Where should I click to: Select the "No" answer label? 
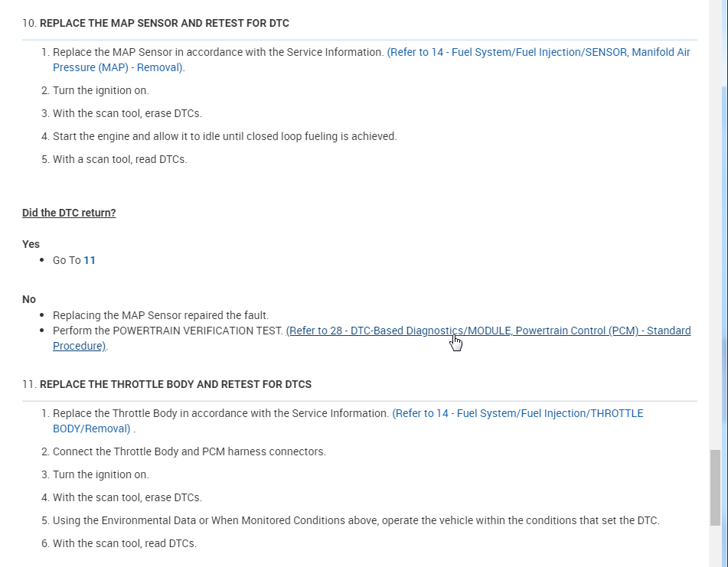tap(29, 299)
